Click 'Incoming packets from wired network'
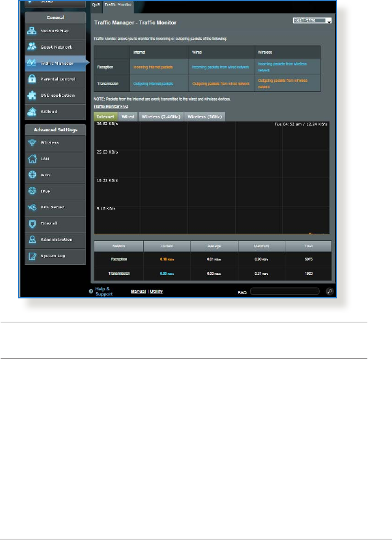Image resolution: width=392 pixels, height=540 pixels. tap(221, 67)
